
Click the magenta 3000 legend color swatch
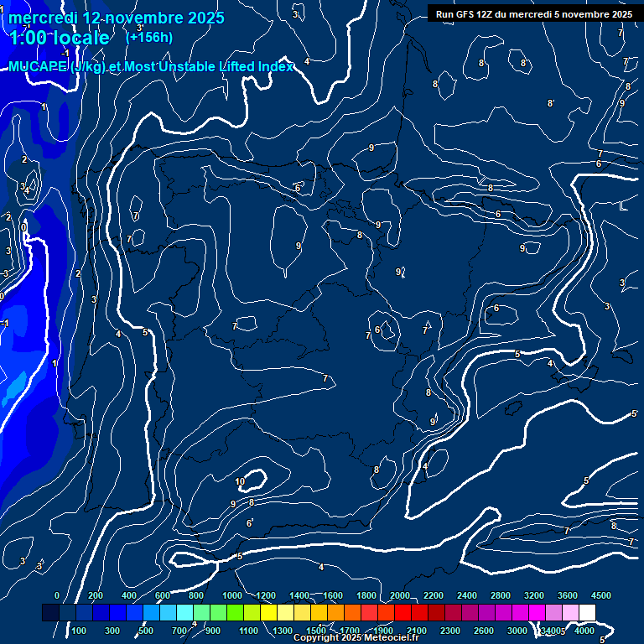[520, 613]
